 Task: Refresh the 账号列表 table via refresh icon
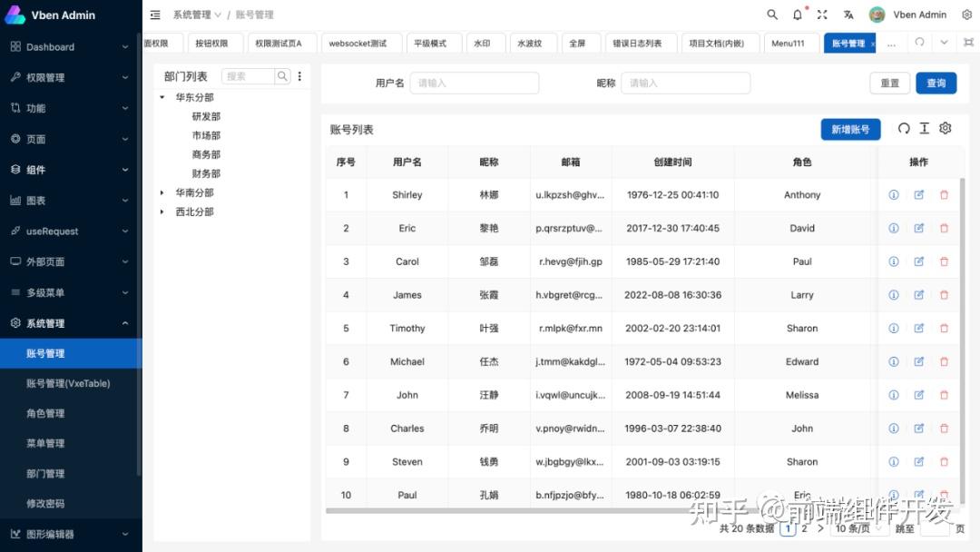coord(904,129)
